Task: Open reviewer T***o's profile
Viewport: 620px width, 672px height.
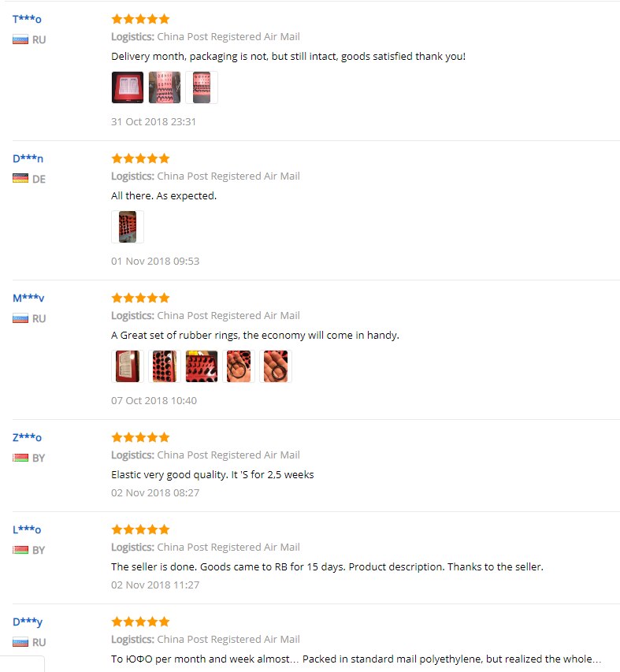Action: [27, 19]
